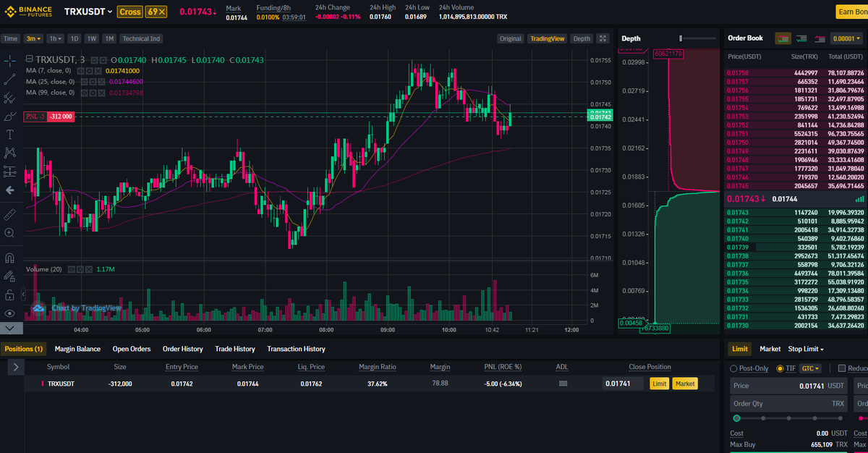Select the Limit order type tab
This screenshot has width=868, height=453.
coord(739,349)
